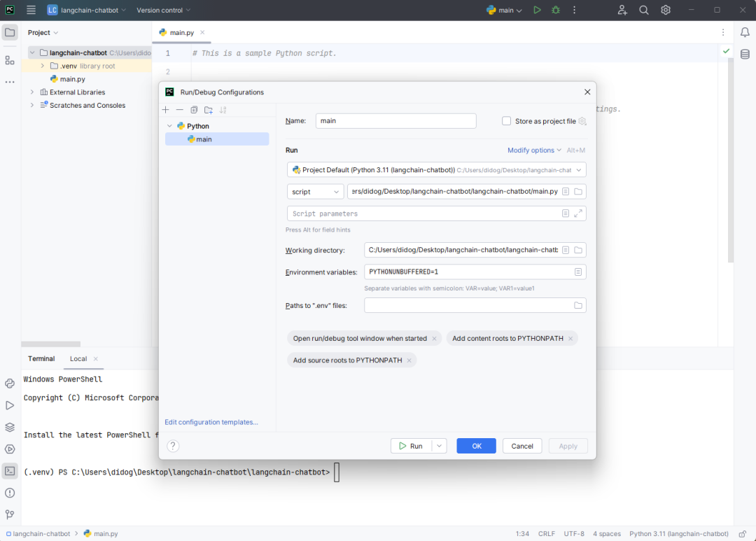Remove 'Open run/debug tool window when started' option

coord(435,339)
